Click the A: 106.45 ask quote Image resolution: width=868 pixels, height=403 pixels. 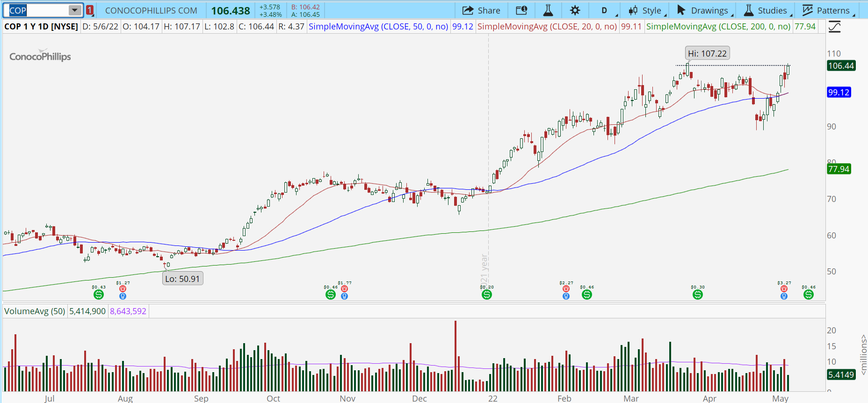tap(305, 14)
